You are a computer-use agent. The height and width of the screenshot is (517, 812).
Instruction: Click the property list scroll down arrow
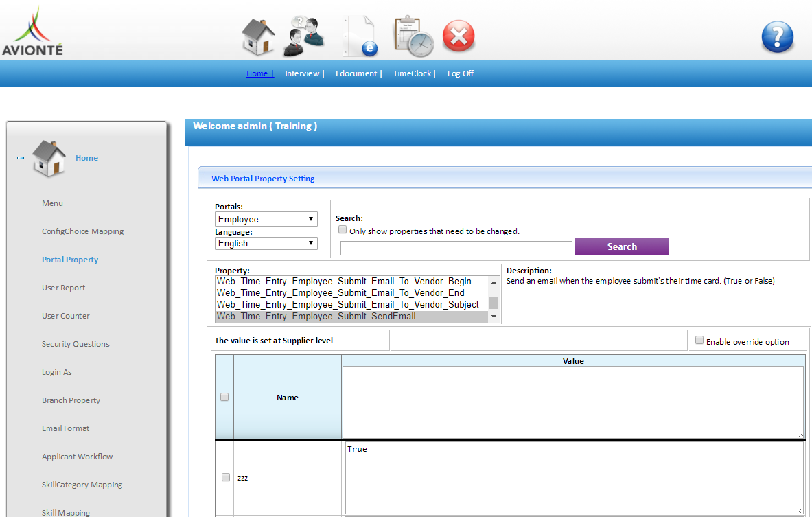click(494, 317)
